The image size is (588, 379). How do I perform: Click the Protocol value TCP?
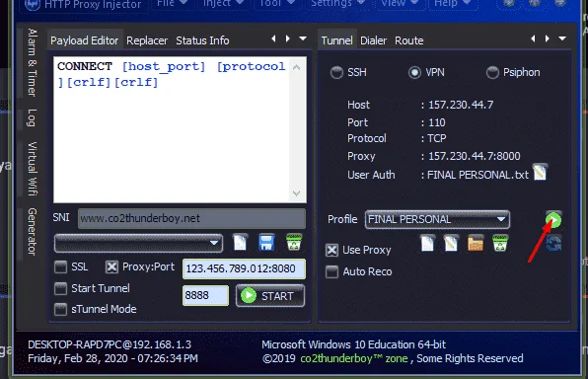[437, 138]
